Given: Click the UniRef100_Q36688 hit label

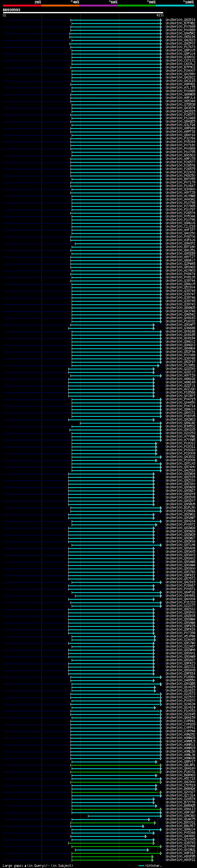Looking at the screenshot, I should 180,328.
